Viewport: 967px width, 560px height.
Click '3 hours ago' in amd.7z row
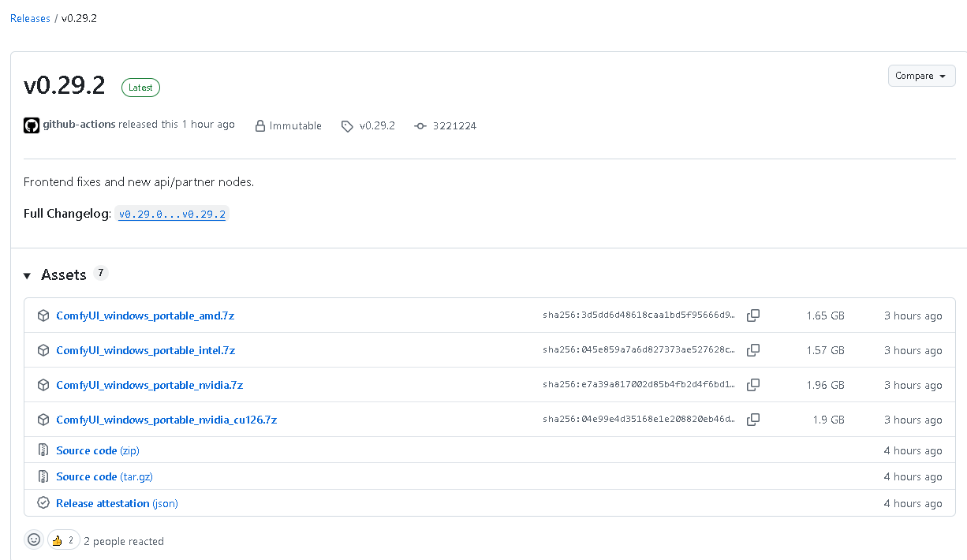coord(913,315)
